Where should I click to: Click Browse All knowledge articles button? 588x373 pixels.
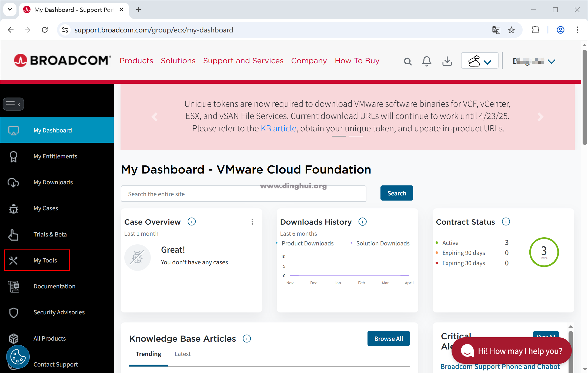(389, 338)
